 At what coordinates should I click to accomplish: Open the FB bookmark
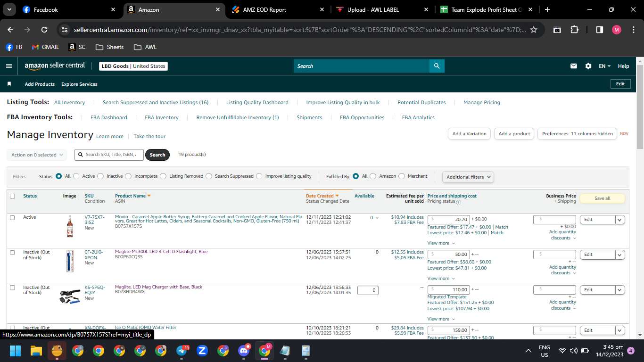coord(14,47)
